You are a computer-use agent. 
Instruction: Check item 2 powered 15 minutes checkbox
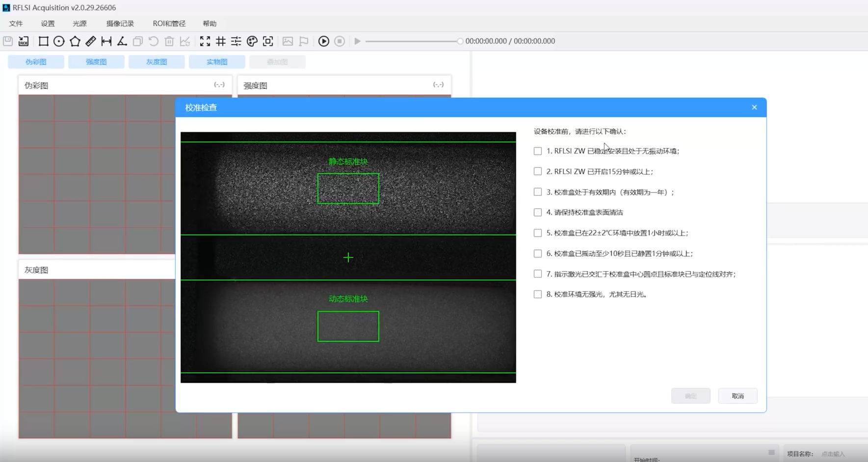point(538,171)
